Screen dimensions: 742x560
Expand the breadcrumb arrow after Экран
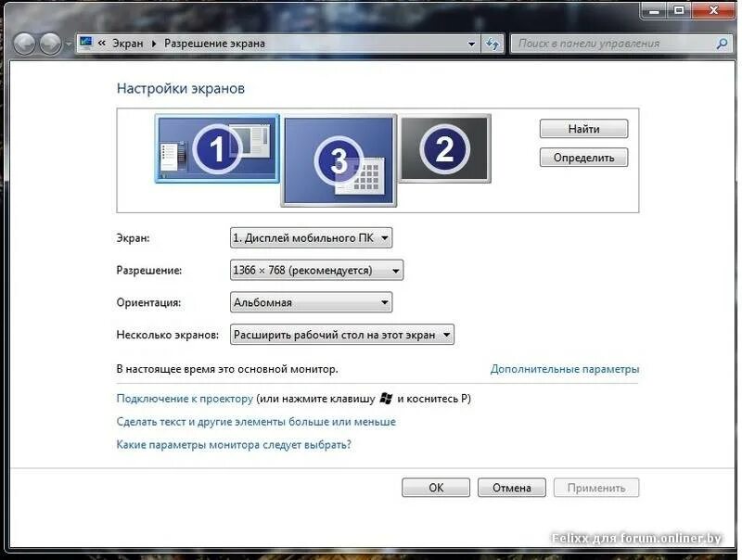click(x=154, y=44)
